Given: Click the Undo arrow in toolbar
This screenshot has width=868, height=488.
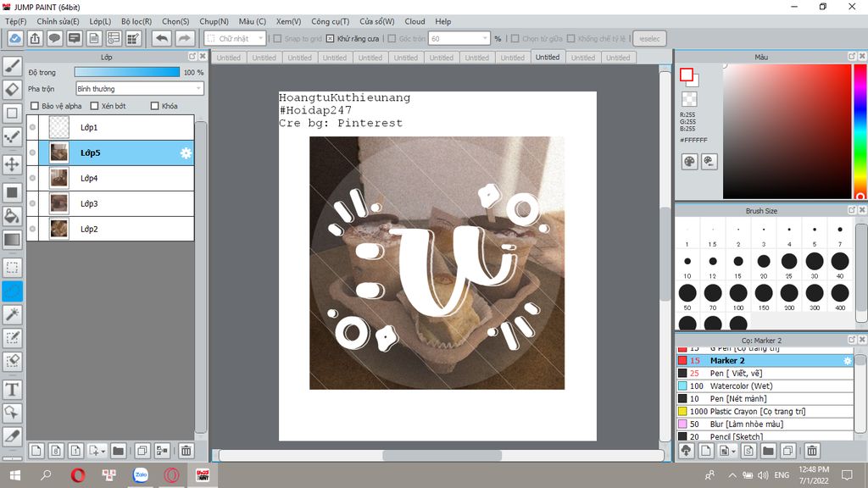Looking at the screenshot, I should tap(162, 39).
